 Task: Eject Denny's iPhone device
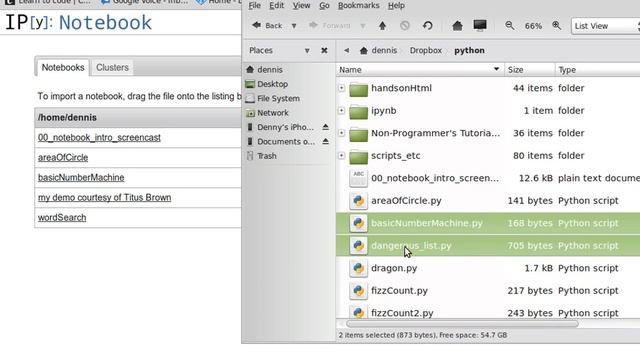pyautogui.click(x=325, y=127)
